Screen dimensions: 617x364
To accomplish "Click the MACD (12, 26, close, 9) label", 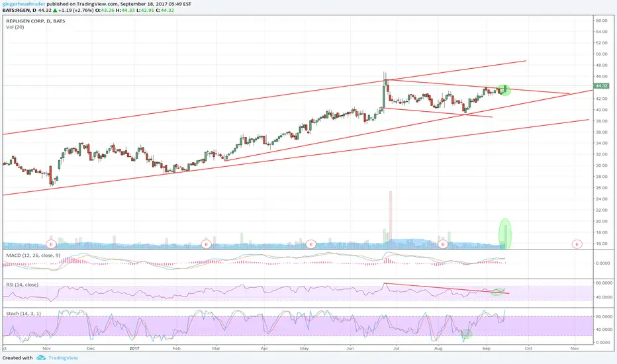I will pos(33,255).
